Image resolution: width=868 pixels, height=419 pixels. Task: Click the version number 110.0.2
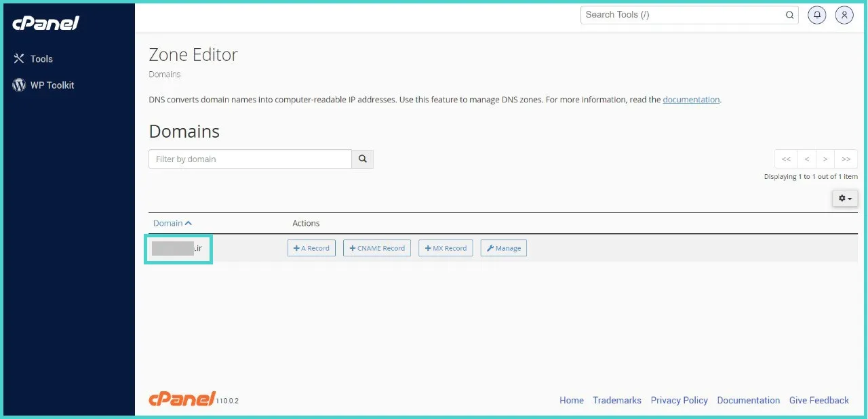(x=227, y=401)
